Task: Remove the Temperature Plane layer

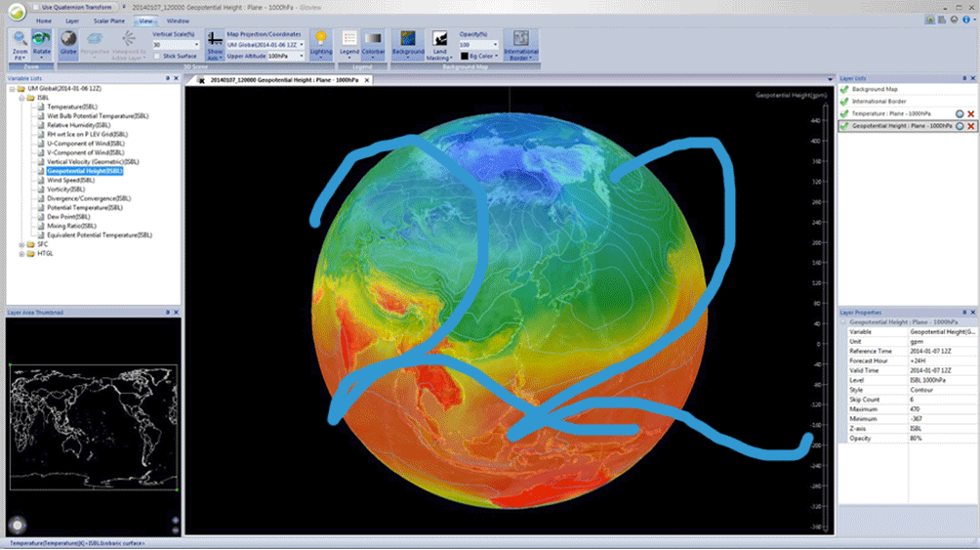Action: (970, 114)
